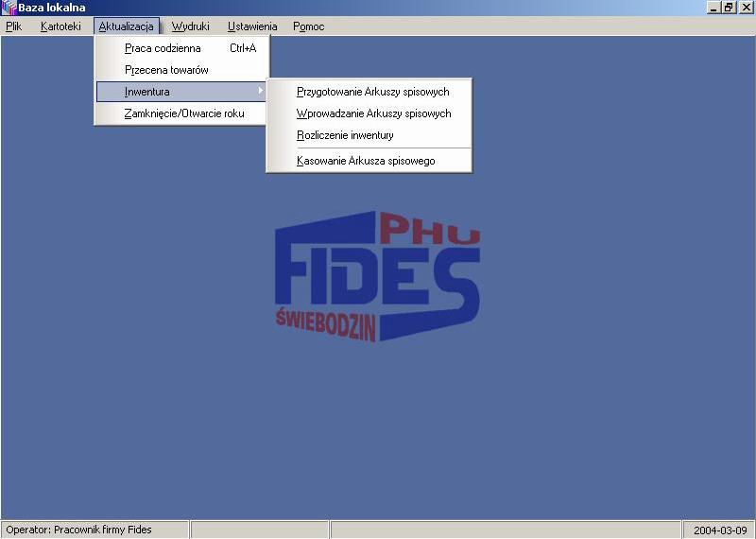Close the Baza lokalna window

pyautogui.click(x=746, y=8)
